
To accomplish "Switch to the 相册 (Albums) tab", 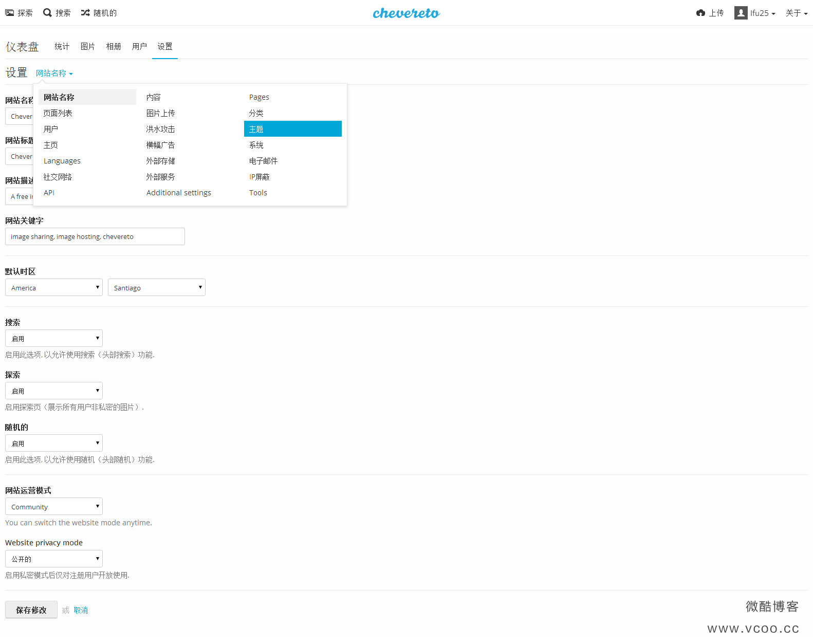I will [114, 46].
